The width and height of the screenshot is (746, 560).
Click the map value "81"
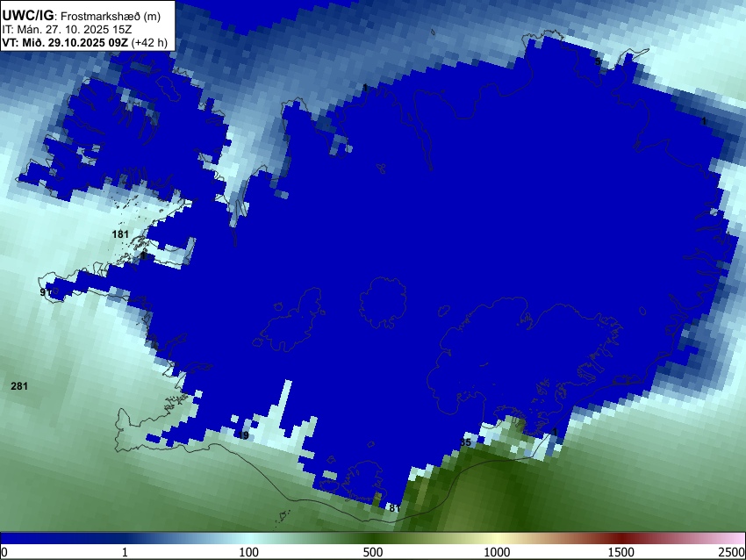tap(394, 508)
